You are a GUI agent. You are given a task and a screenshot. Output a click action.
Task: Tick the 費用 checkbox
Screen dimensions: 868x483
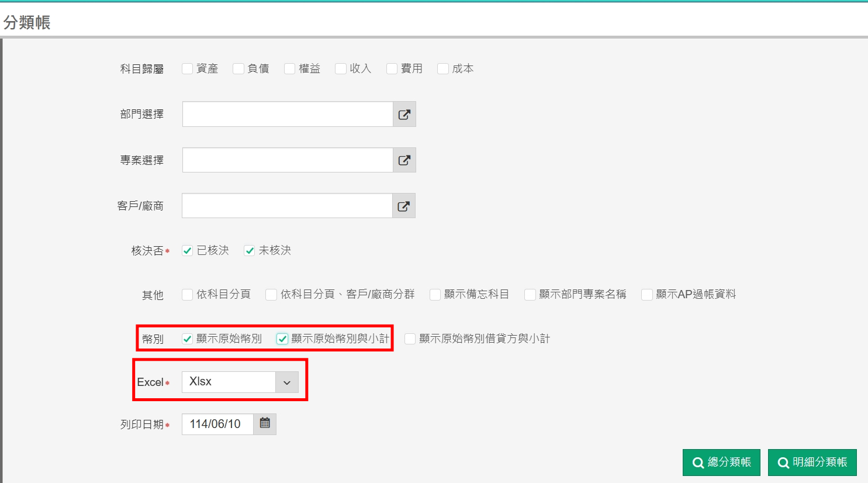click(x=392, y=69)
